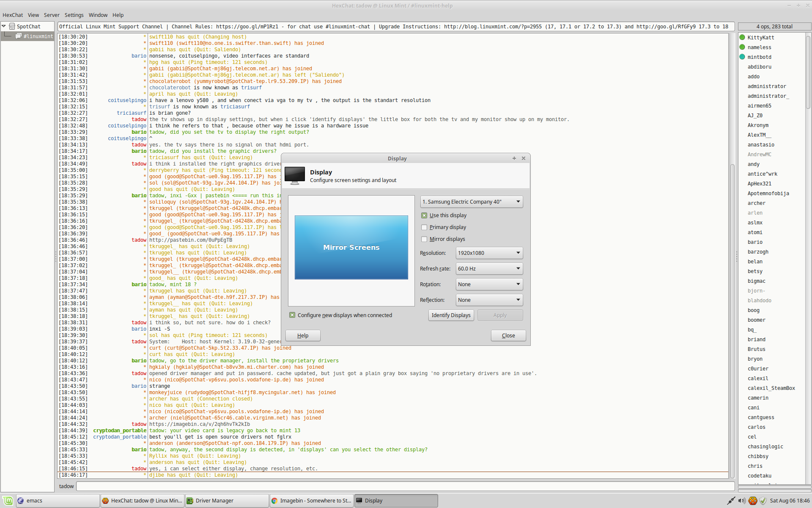
Task: Click the HexChat tray icon
Action: 753,500
